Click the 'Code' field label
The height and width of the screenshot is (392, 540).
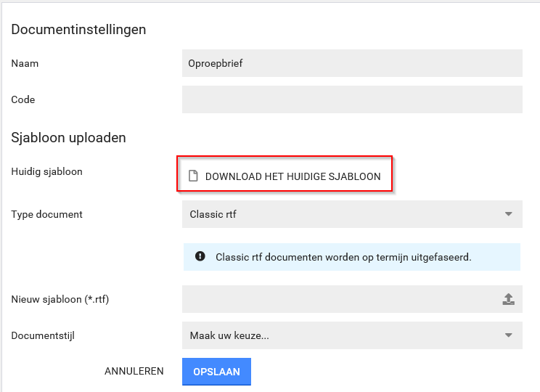coord(23,99)
